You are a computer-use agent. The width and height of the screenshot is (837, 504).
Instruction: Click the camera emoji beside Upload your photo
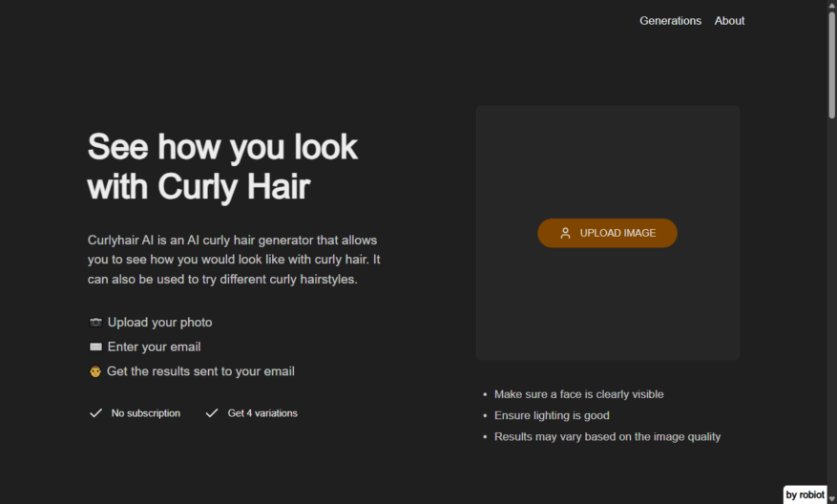[95, 322]
